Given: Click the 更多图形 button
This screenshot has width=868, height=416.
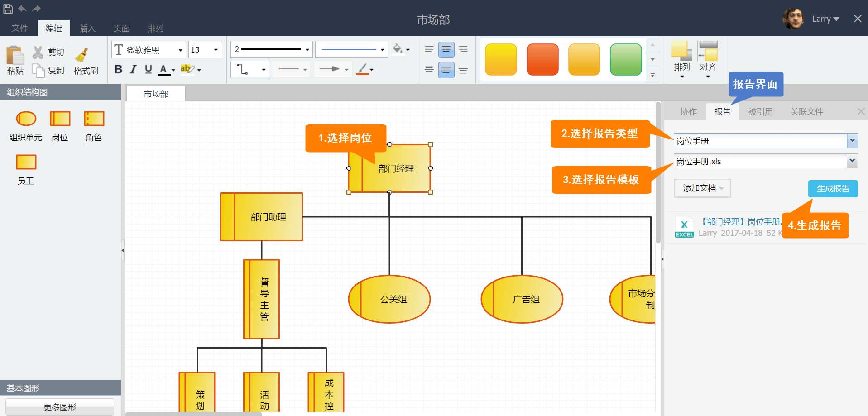Looking at the screenshot, I should pyautogui.click(x=60, y=406).
